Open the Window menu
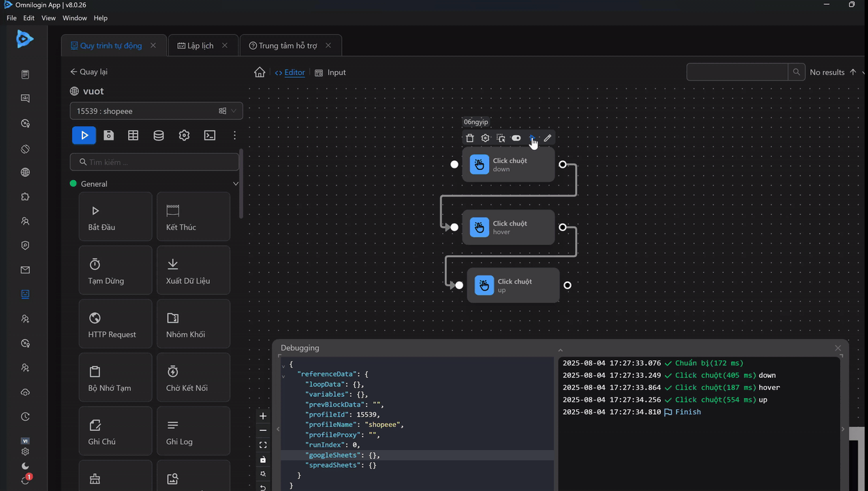The image size is (868, 491). pos(75,18)
